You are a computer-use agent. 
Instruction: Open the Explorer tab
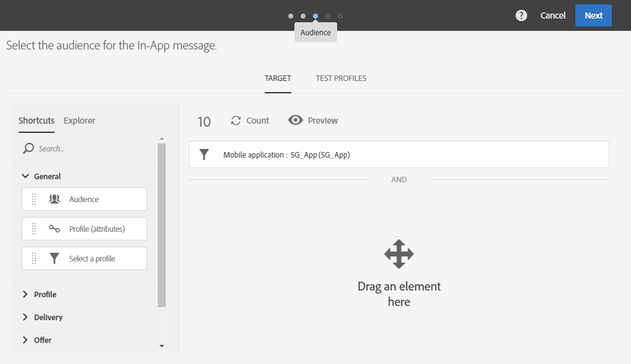coord(79,121)
